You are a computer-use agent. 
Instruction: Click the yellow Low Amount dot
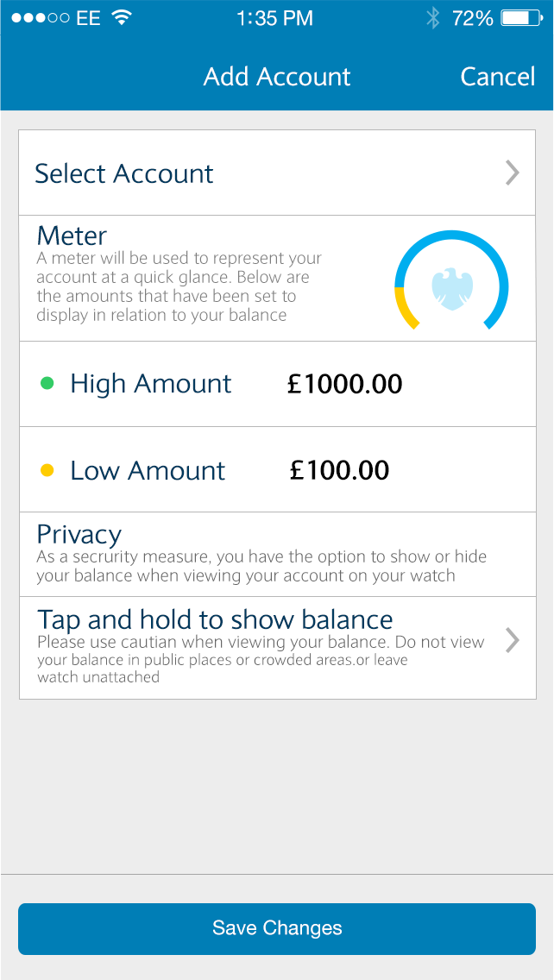click(47, 470)
